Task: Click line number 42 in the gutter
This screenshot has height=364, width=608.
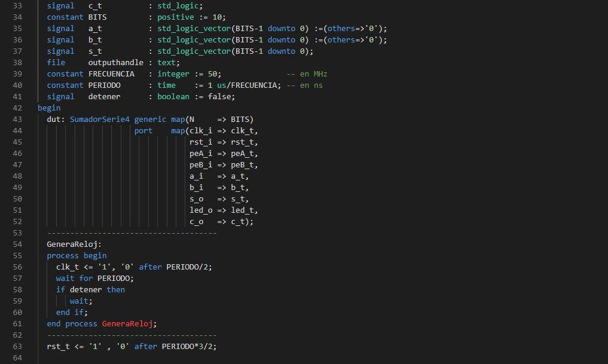Action: [x=17, y=108]
